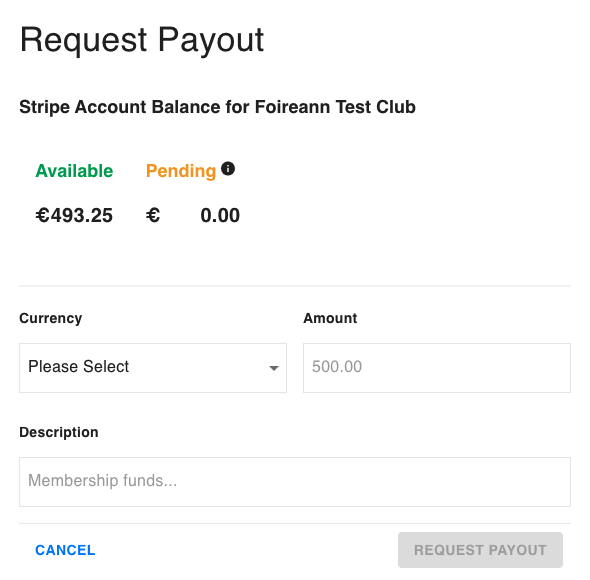
Task: Click the Cancel link
Action: click(x=65, y=550)
